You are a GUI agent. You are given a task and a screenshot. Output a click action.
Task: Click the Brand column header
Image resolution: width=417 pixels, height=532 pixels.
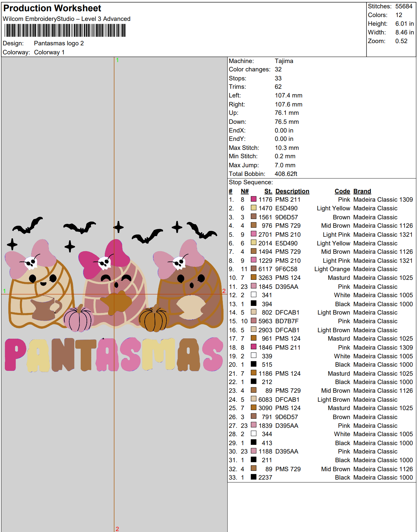362,191
